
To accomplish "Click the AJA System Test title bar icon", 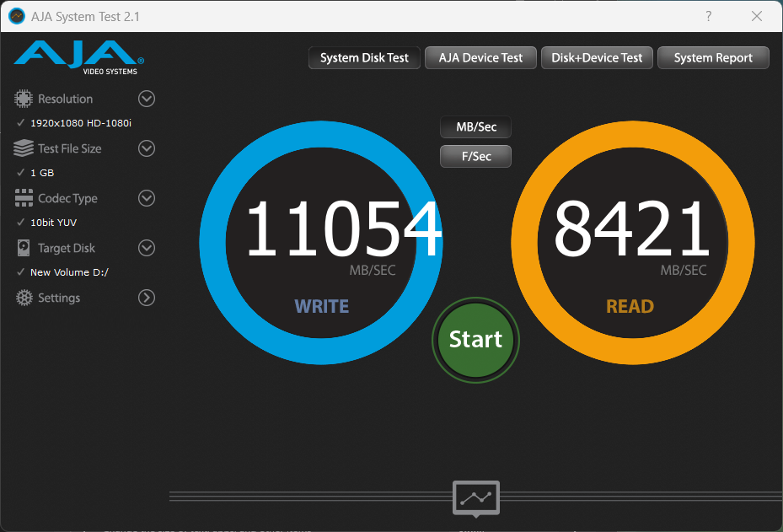I will tap(17, 17).
